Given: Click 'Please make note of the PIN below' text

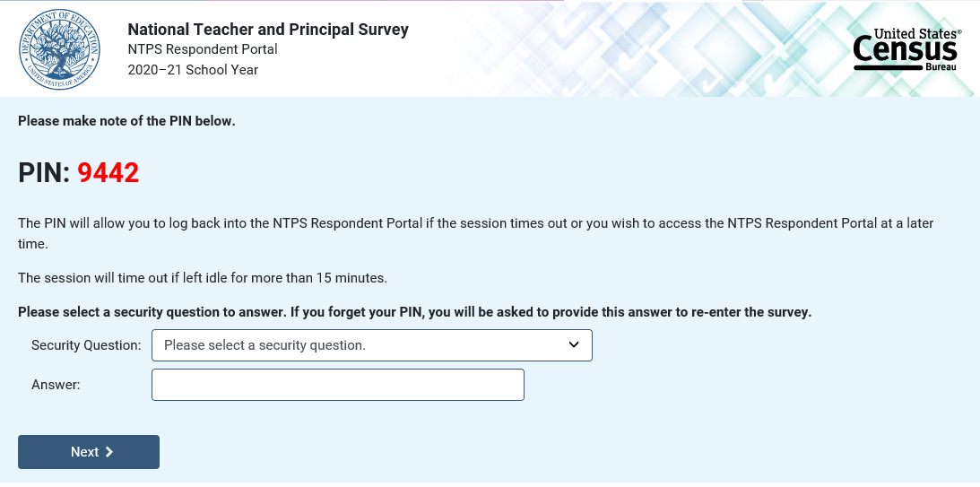Looking at the screenshot, I should (126, 120).
